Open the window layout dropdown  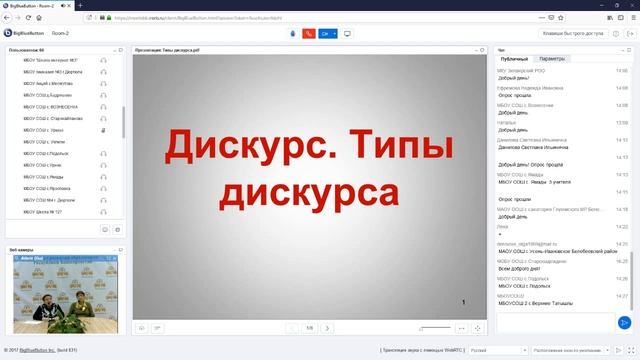(571, 350)
